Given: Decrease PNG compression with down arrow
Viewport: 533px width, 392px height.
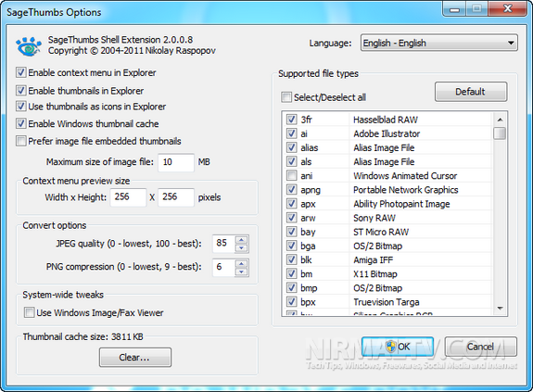Looking at the screenshot, I should (x=241, y=272).
